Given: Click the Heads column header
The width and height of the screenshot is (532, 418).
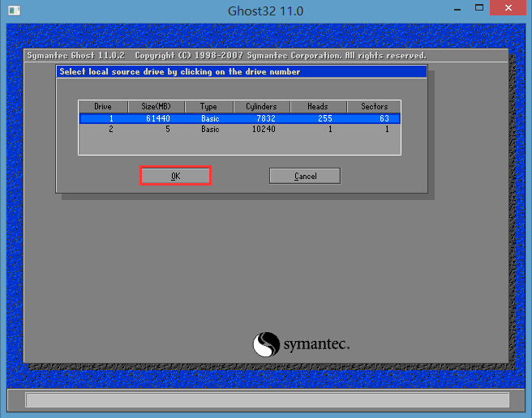Looking at the screenshot, I should coord(318,106).
